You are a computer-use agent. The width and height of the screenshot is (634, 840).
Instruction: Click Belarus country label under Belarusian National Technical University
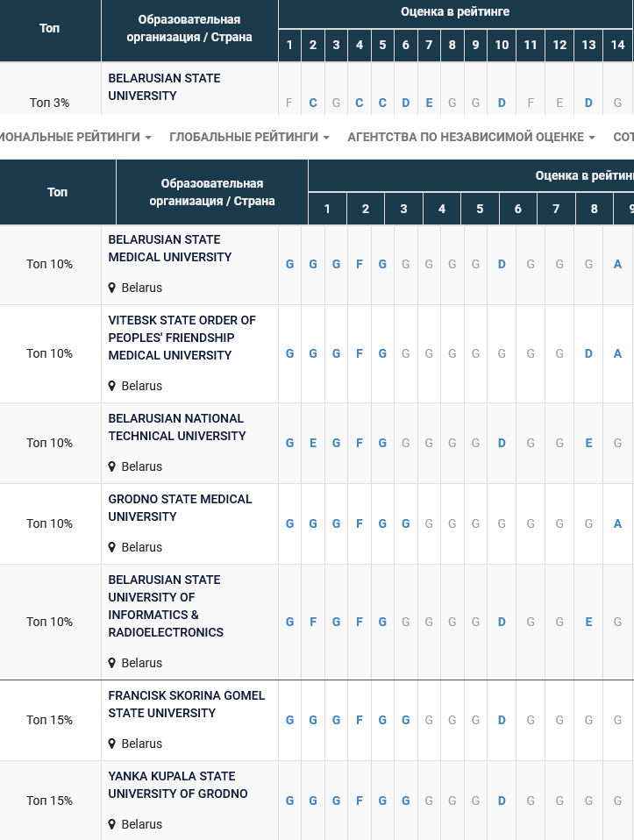point(141,466)
